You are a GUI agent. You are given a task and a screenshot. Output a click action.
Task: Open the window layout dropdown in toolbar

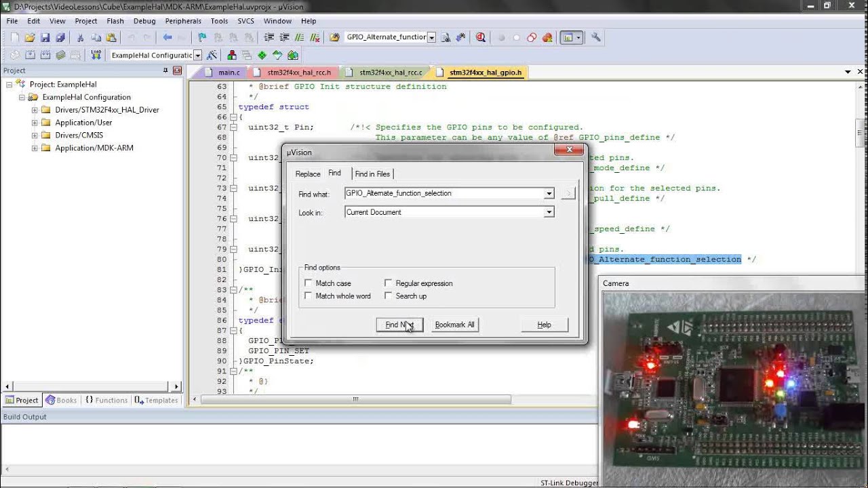578,38
